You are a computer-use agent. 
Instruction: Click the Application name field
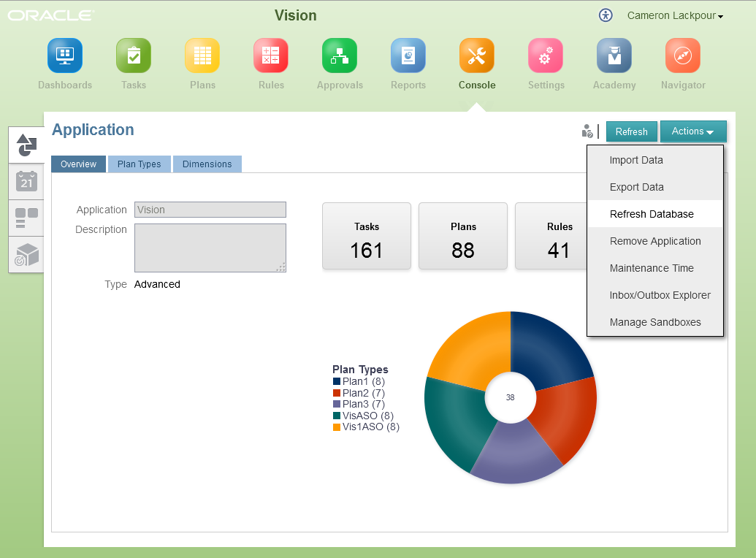click(210, 210)
